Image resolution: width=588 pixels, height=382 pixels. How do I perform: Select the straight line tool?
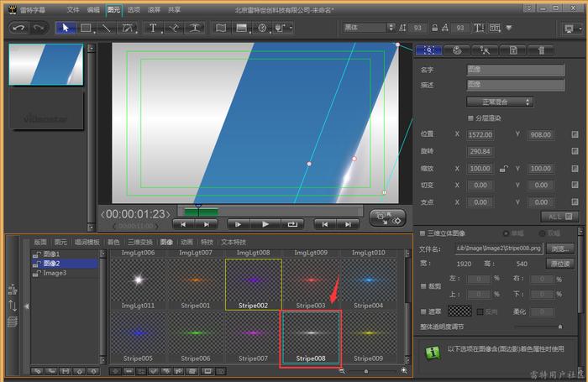point(107,28)
